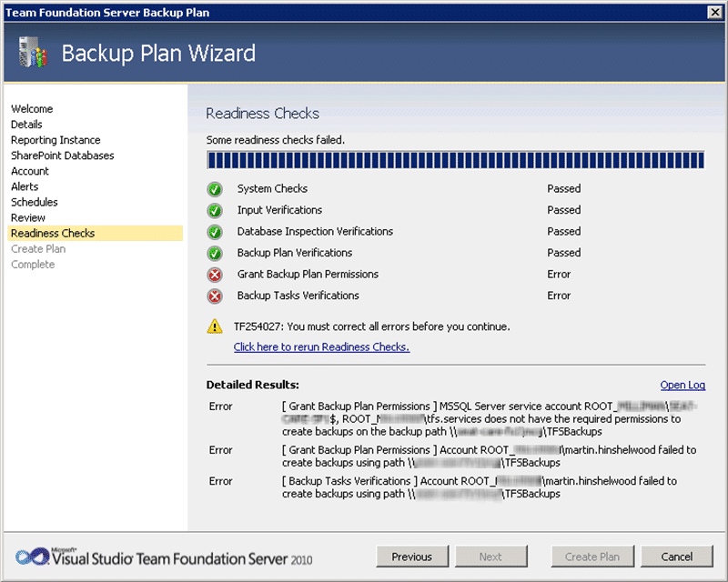Click the Passed status for Database Inspection Verifications
This screenshot has height=582, width=728.
tap(563, 232)
